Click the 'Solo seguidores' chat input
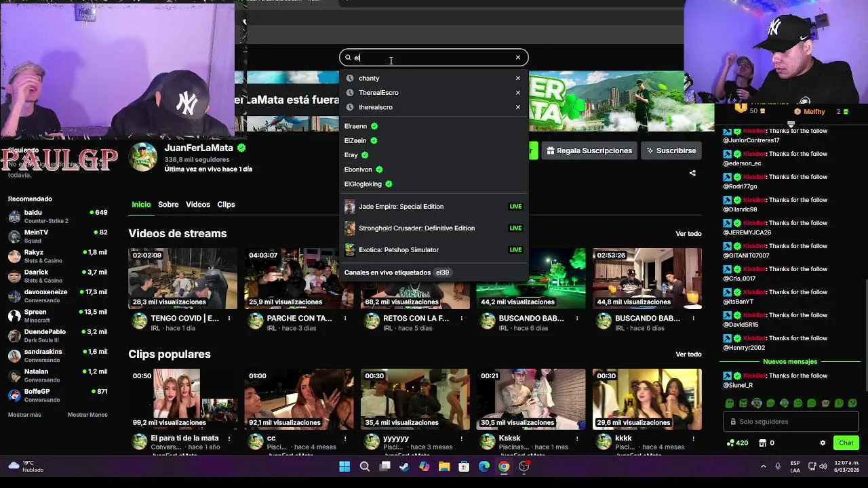The width and height of the screenshot is (868, 488). click(791, 422)
